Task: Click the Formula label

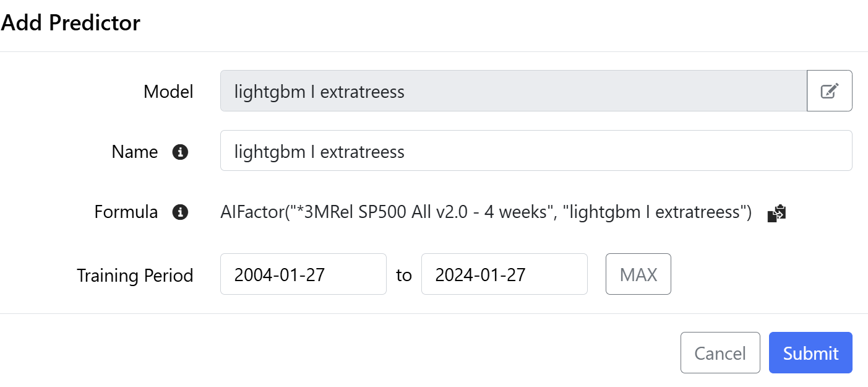Action: click(126, 212)
